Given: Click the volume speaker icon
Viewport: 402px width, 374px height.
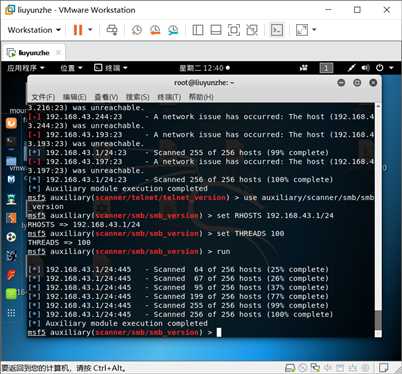Looking at the screenshot, I should coord(366,68).
